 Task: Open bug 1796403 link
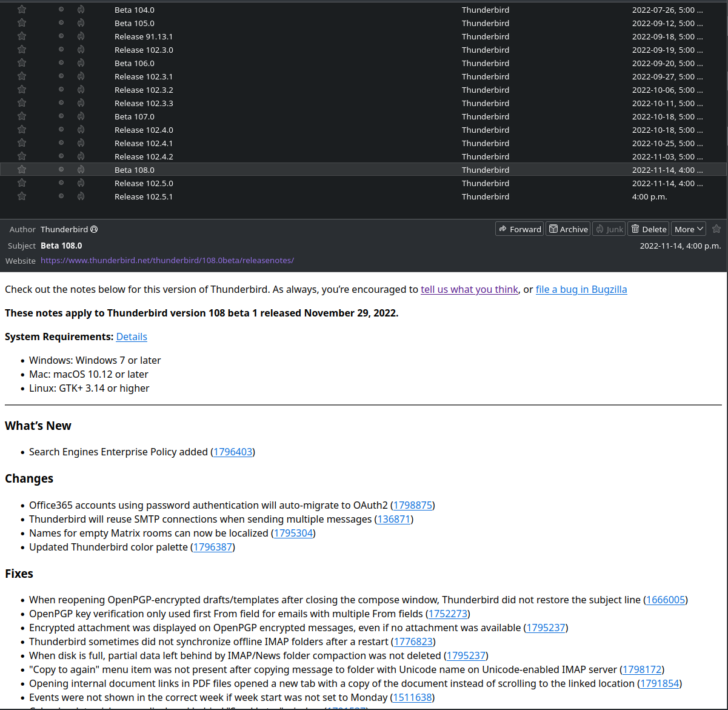(233, 452)
